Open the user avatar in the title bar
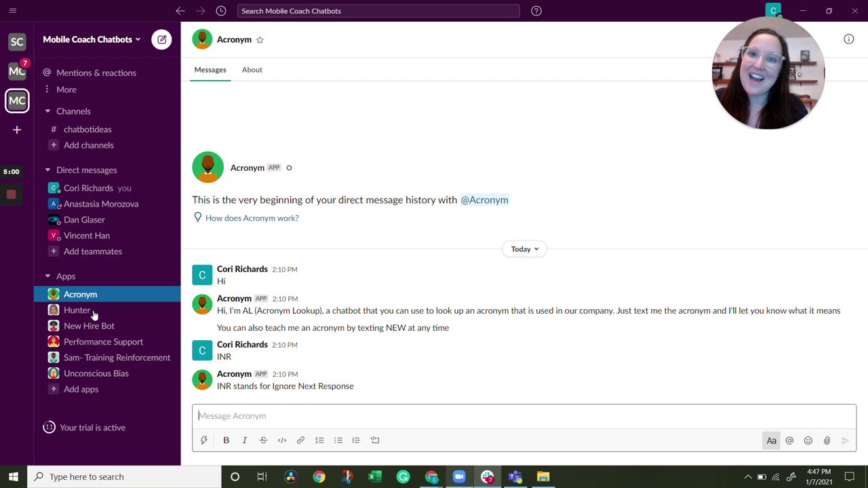This screenshot has width=868, height=488. (x=773, y=11)
